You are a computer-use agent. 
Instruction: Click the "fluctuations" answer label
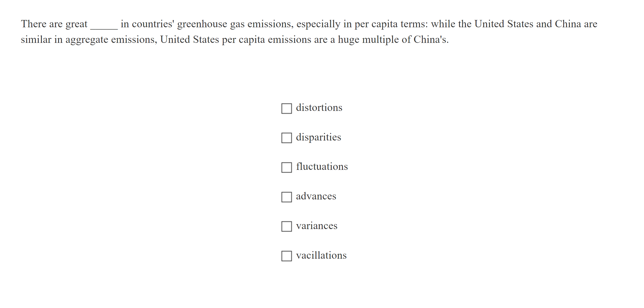point(322,166)
